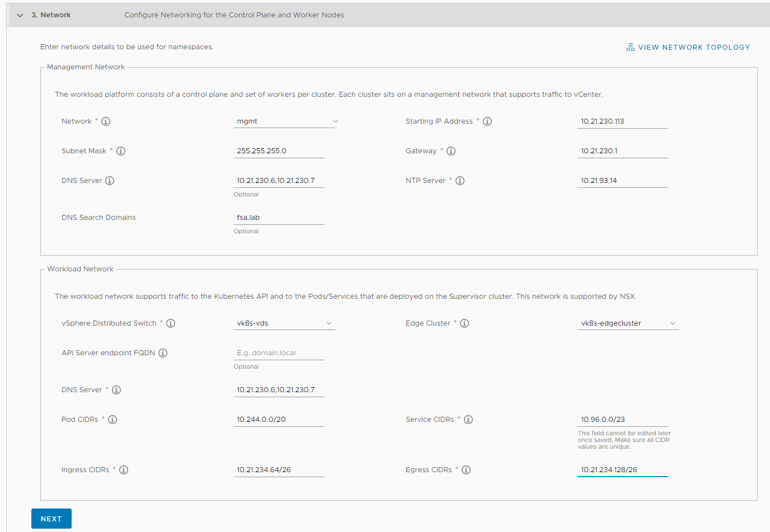The image size is (770, 532).
Task: Click info icon for Management DNS Server
Action: click(110, 181)
